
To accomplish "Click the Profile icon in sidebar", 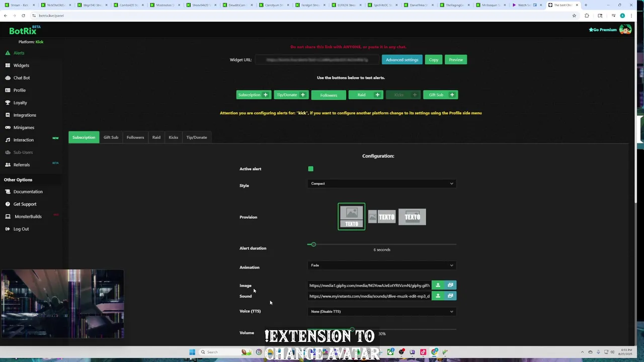I will coord(8,90).
